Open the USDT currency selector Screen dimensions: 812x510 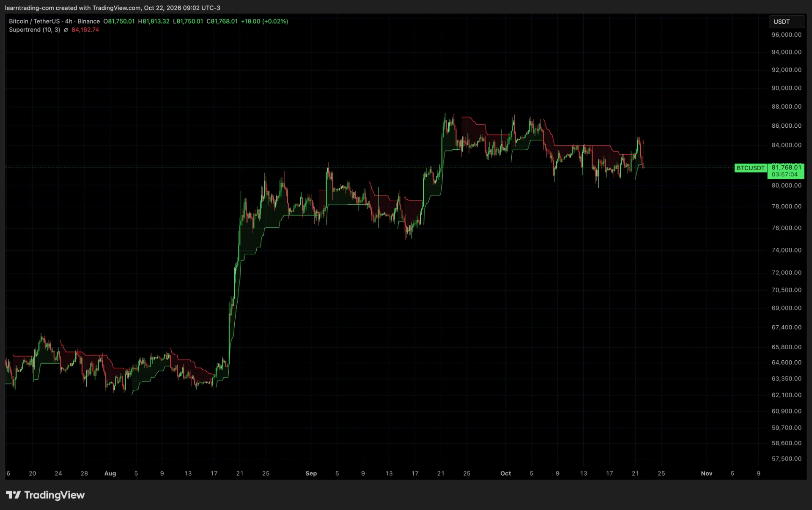tap(786, 22)
